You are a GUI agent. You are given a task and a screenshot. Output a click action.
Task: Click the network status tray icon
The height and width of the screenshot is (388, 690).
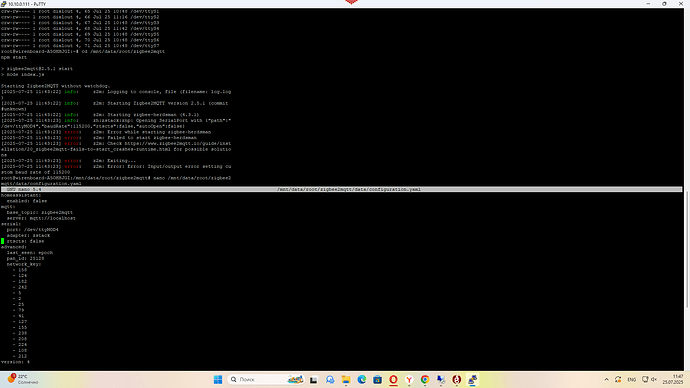645,379
